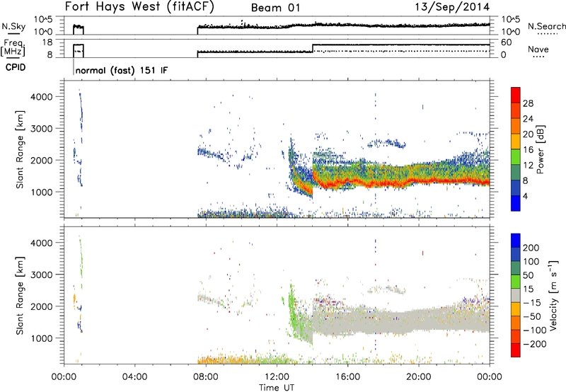
Task: Click the "60" value on the Nave axis
Action: pos(506,42)
